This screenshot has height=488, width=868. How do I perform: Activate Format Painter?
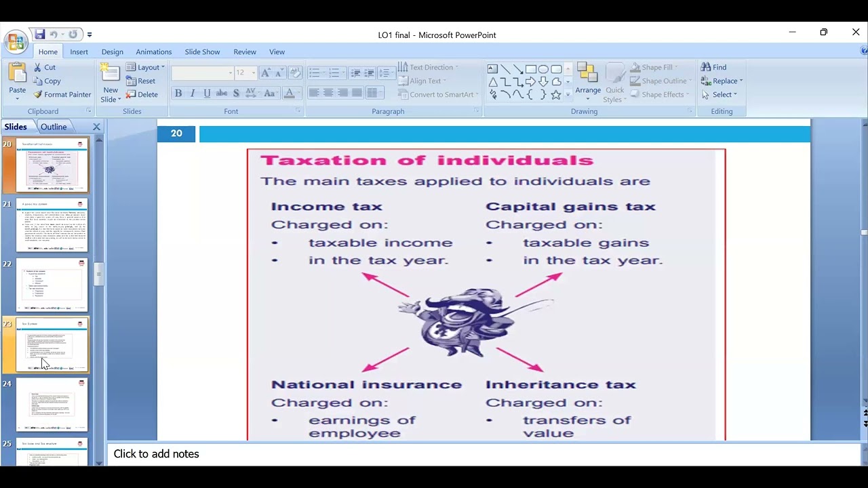click(x=62, y=94)
